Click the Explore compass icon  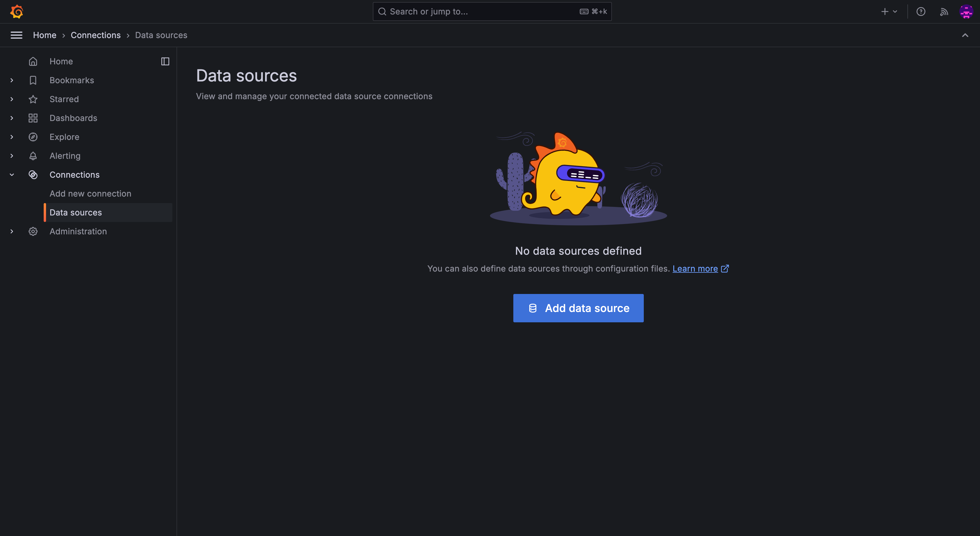[33, 137]
